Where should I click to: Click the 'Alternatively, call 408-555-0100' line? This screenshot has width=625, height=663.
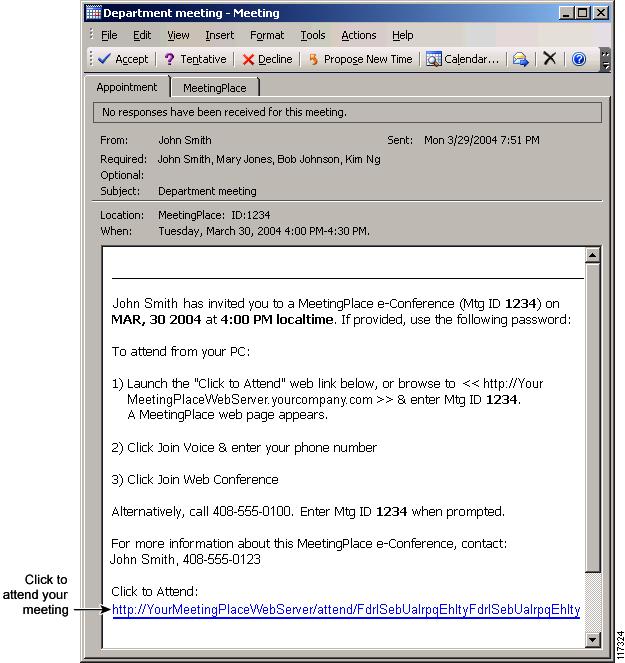coord(308,512)
